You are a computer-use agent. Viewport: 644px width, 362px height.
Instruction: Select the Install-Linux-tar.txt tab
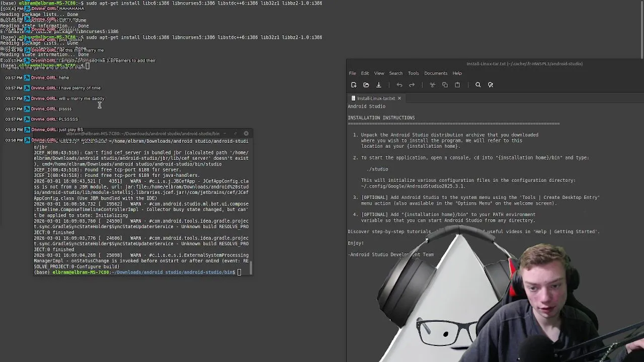click(376, 99)
